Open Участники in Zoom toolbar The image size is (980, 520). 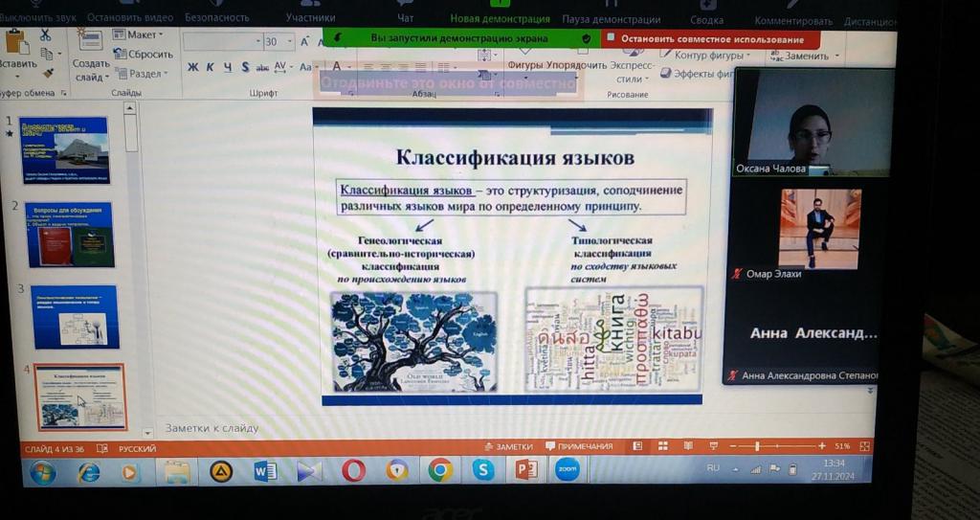point(310,17)
